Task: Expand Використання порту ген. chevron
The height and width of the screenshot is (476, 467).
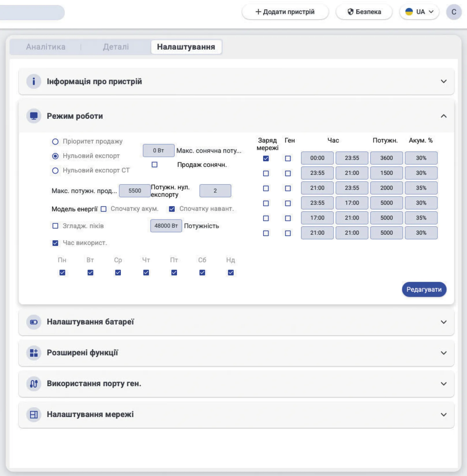Action: tap(444, 384)
